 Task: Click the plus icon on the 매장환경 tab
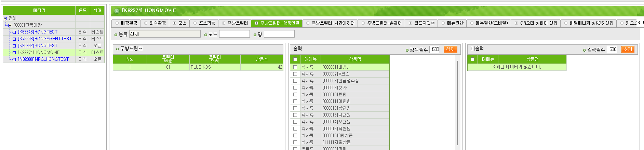point(117,23)
